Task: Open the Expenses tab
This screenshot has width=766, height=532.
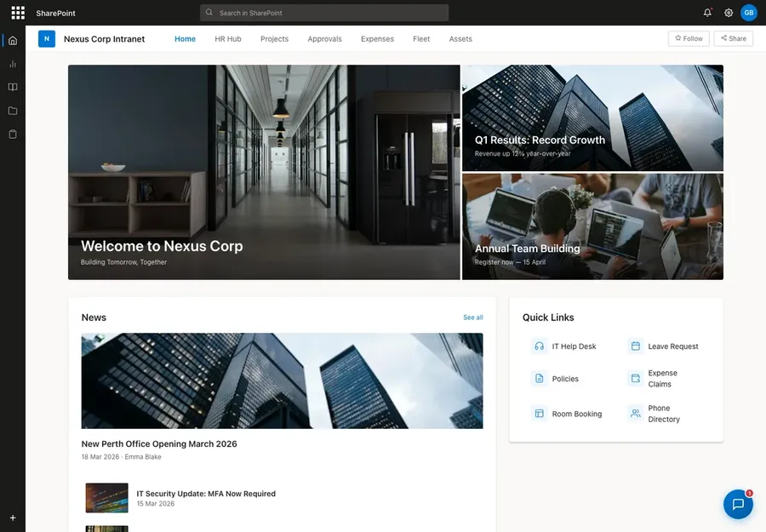Action: (x=377, y=39)
